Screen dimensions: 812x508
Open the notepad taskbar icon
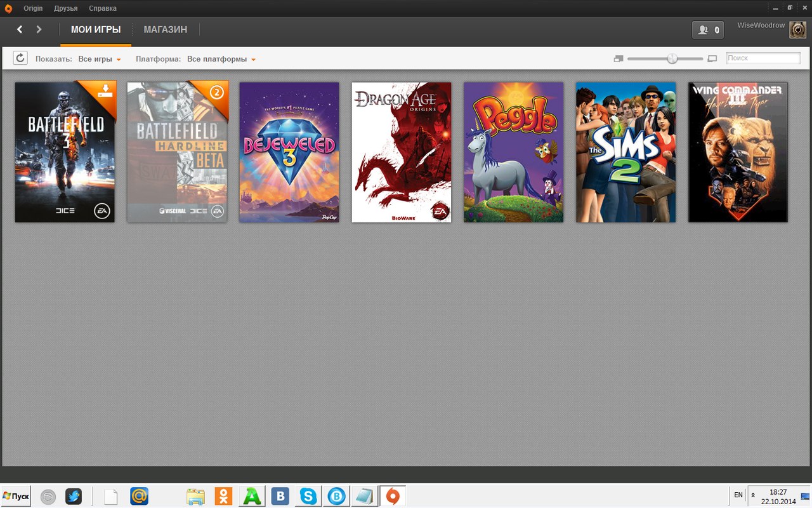pos(364,496)
